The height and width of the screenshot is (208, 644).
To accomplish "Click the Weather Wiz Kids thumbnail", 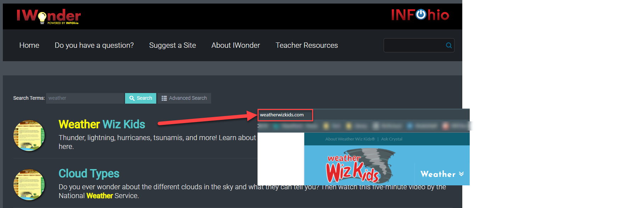I will tap(29, 135).
